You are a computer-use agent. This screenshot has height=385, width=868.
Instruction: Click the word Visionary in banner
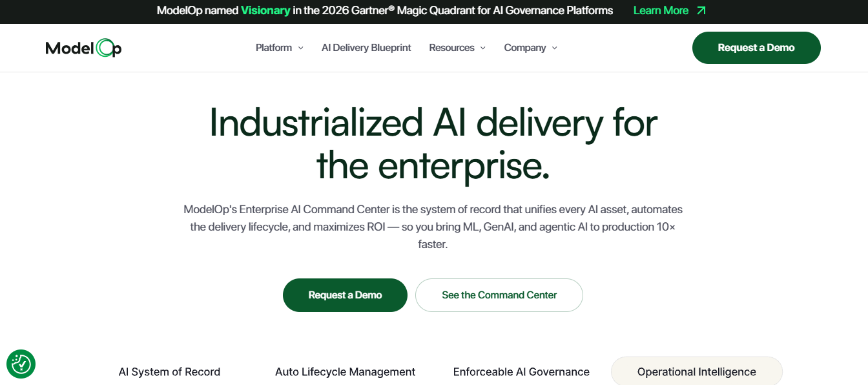point(265,10)
